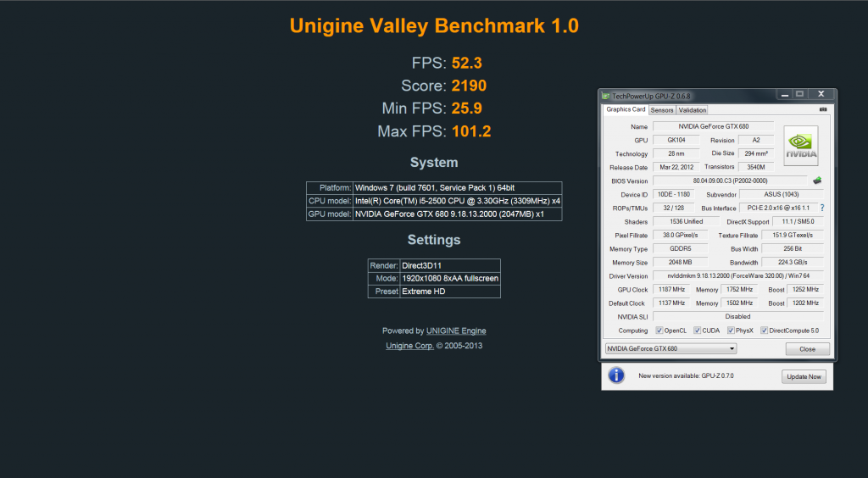Click the 1252 MHz boost value
868x478 pixels.
[x=805, y=289]
